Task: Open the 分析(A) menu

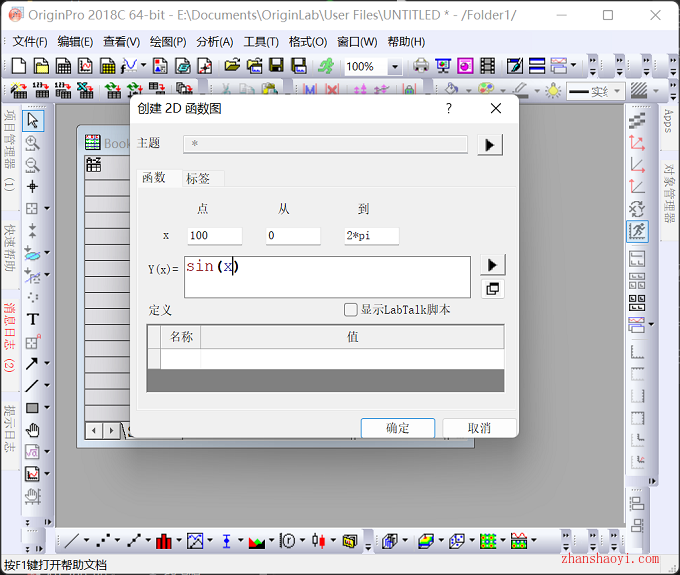Action: click(215, 42)
